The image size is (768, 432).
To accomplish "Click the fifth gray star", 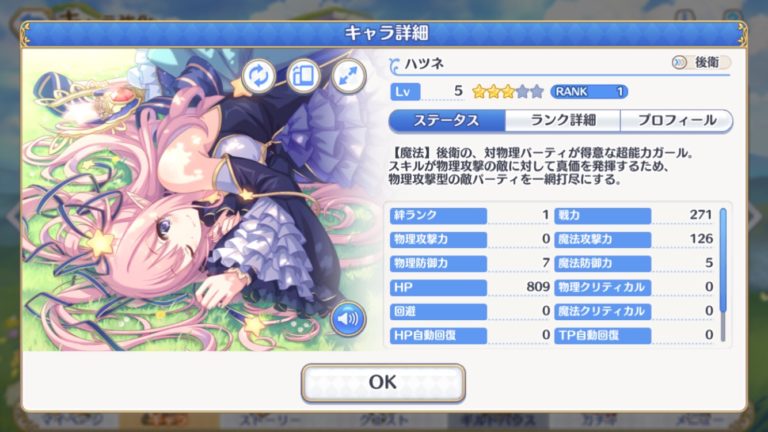I will [537, 92].
